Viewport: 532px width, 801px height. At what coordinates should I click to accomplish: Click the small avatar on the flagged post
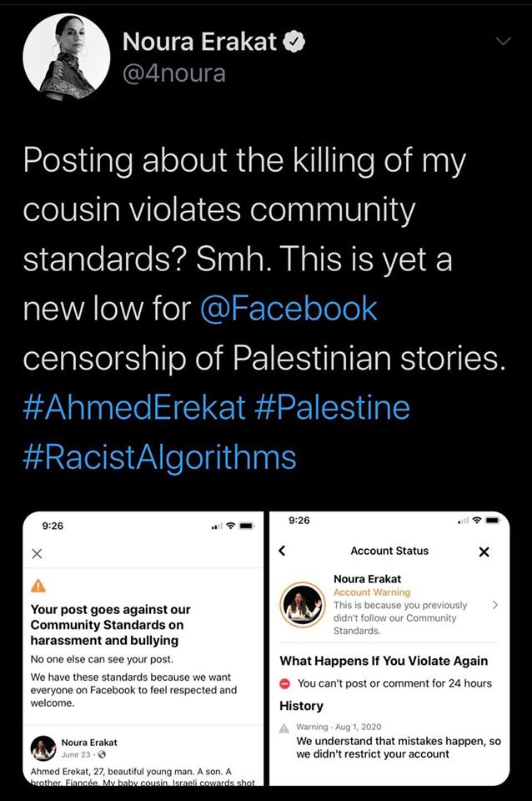pyautogui.click(x=43, y=748)
